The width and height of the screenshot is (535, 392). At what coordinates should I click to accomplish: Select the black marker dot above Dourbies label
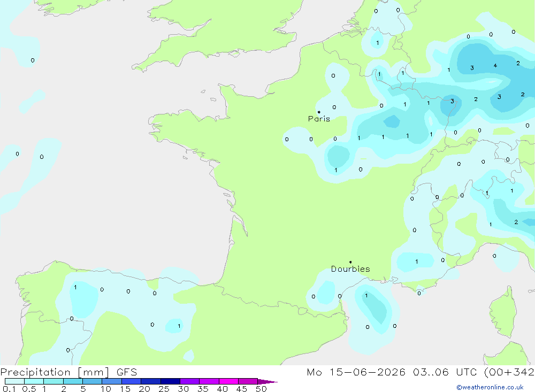pyautogui.click(x=350, y=262)
